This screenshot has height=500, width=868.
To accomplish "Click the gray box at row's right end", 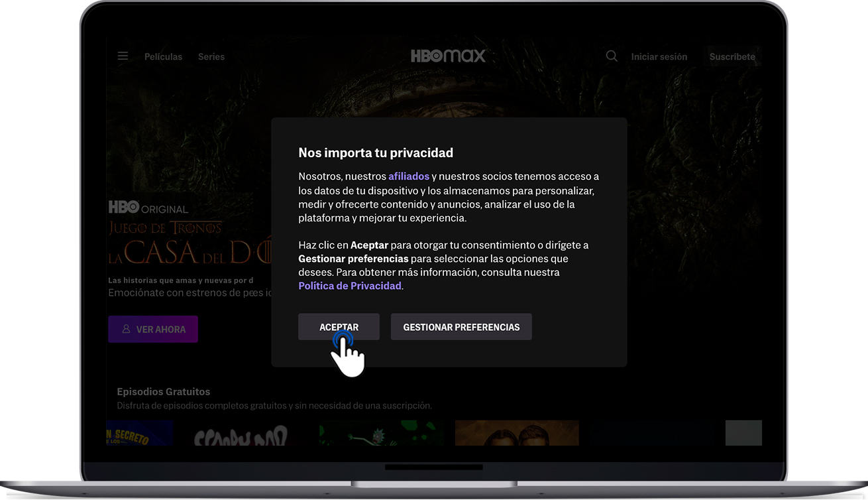I will (x=743, y=433).
